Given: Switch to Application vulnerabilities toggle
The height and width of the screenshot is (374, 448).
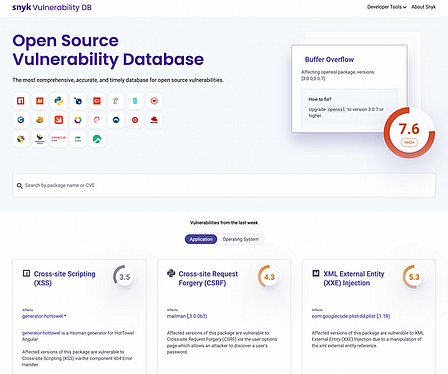Looking at the screenshot, I should pyautogui.click(x=201, y=239).
